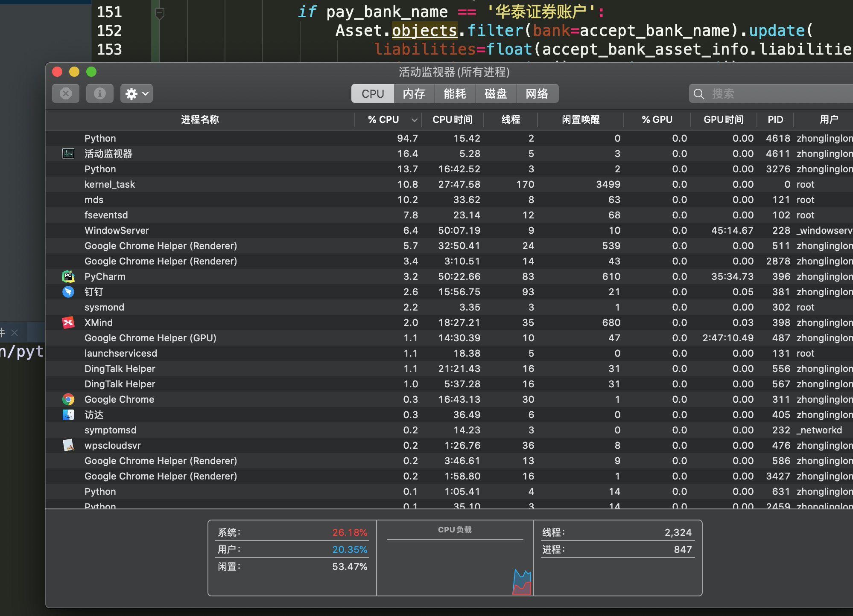853x616 pixels.
Task: Click the PyCharm process icon
Action: (68, 276)
